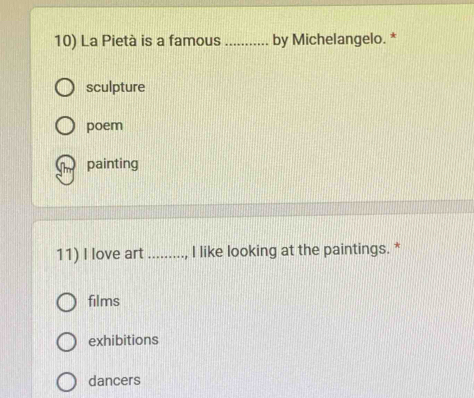Click the 'exhibitions' option text
The height and width of the screenshot is (398, 474).
pos(123,340)
